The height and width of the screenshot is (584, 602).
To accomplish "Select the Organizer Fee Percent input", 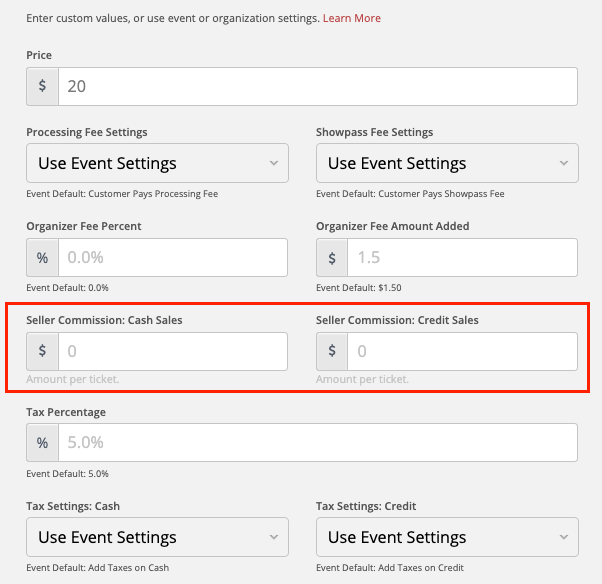I will (x=173, y=257).
